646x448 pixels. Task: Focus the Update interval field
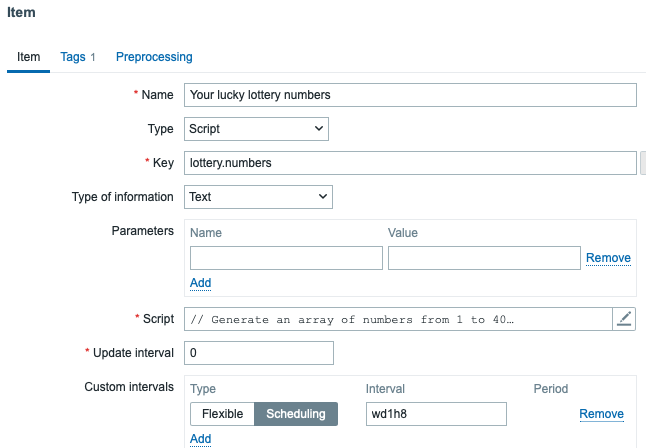coord(259,353)
